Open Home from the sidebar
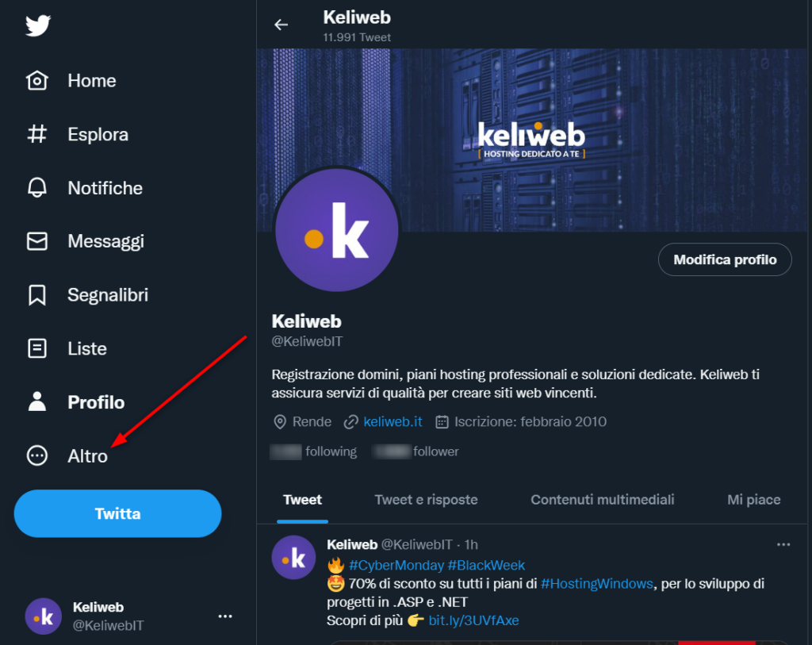Screen dimensions: 812x645 pos(91,81)
